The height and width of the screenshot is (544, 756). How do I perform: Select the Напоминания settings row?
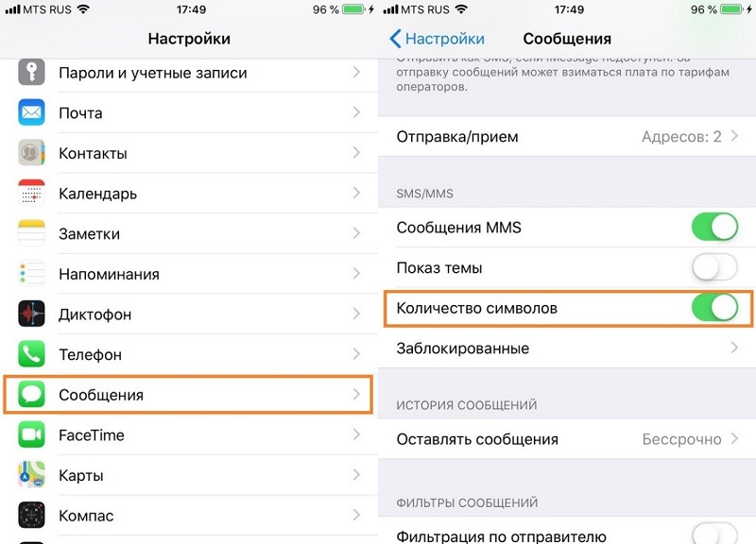click(189, 274)
